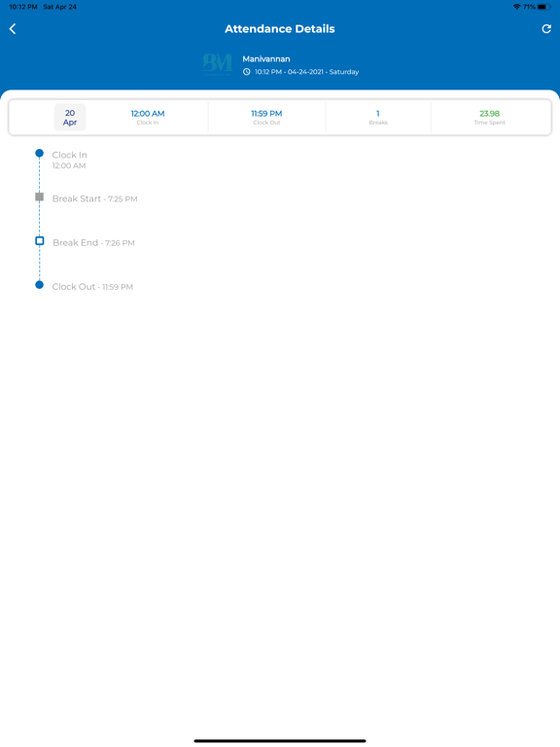Tap the Attendance Details page title

click(280, 29)
